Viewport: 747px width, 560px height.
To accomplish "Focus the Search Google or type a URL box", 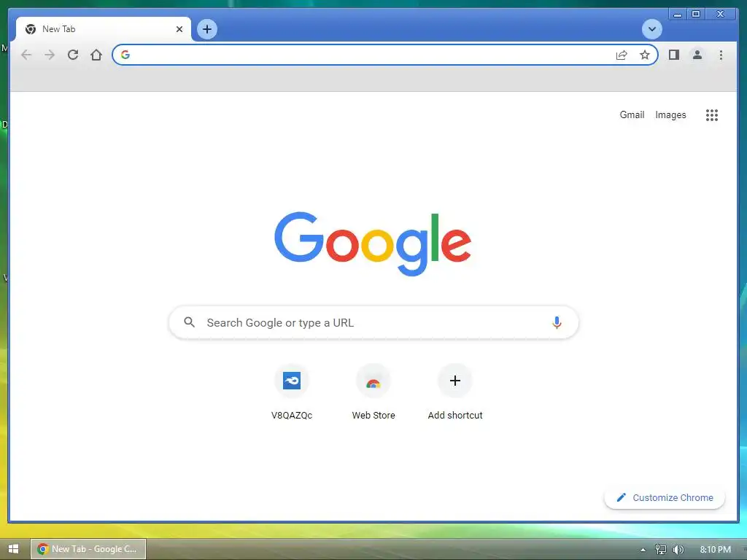I will (x=373, y=322).
